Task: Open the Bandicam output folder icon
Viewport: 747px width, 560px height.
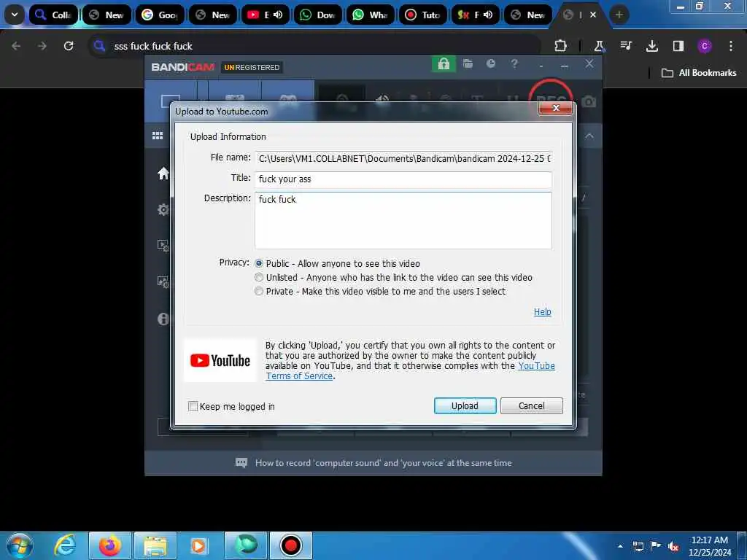Action: click(x=468, y=64)
